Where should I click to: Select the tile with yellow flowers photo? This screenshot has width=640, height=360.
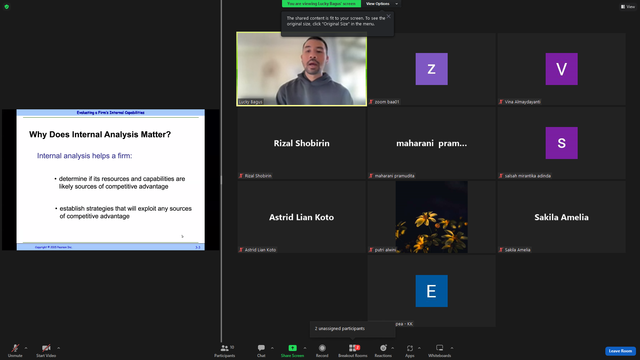(x=431, y=217)
